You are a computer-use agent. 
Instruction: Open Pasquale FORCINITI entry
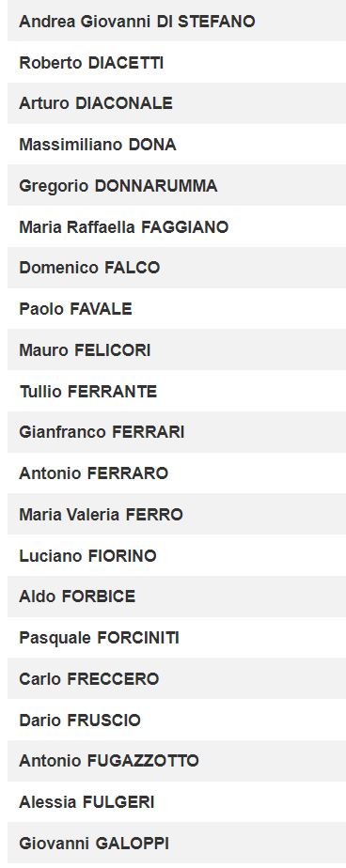[x=177, y=637]
